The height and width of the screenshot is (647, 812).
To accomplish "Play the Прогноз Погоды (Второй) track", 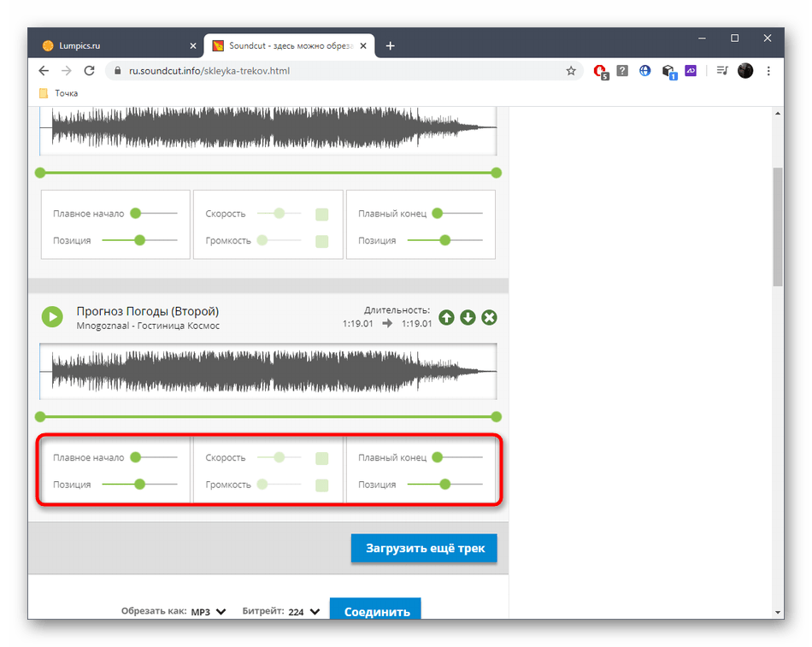I will pos(52,316).
